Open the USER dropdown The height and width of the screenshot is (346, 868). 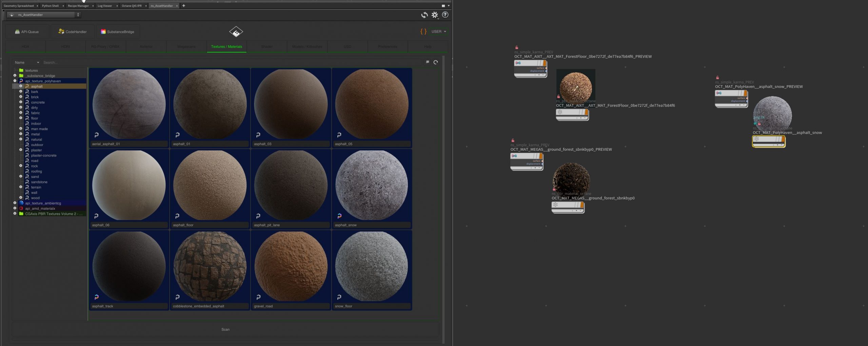438,32
